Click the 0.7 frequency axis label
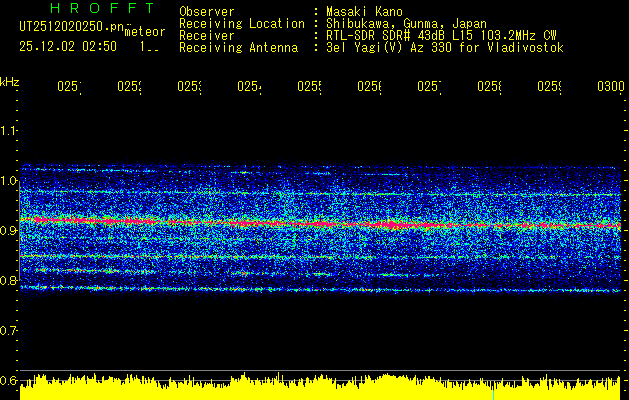The height and width of the screenshot is (400, 629). point(8,330)
